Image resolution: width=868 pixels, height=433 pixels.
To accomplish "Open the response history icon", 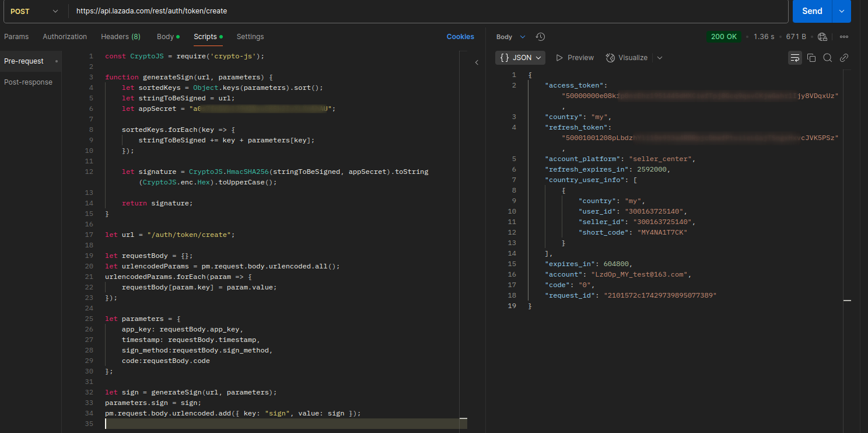I will [x=540, y=37].
